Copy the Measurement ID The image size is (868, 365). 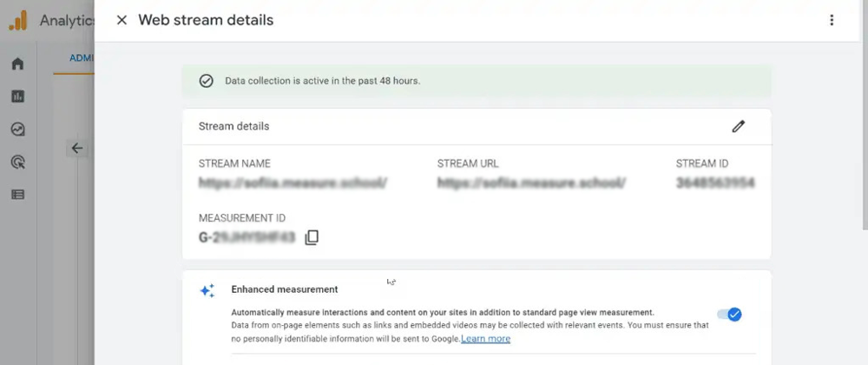[x=312, y=237]
